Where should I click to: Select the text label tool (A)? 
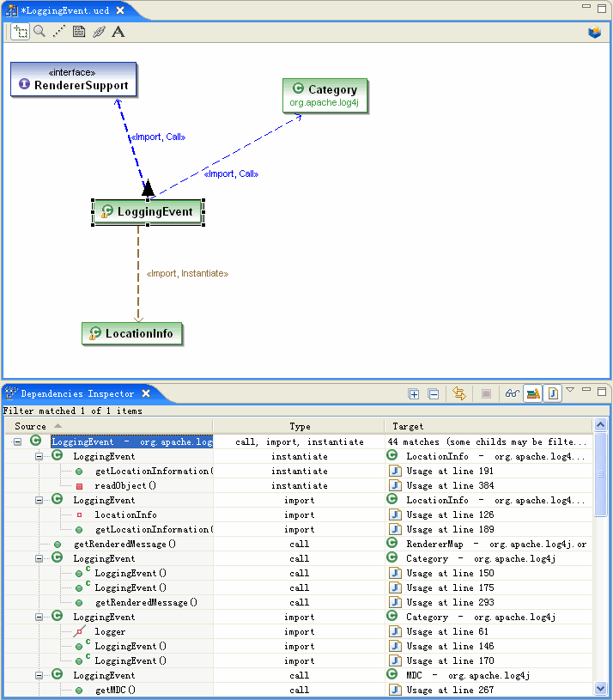(118, 32)
